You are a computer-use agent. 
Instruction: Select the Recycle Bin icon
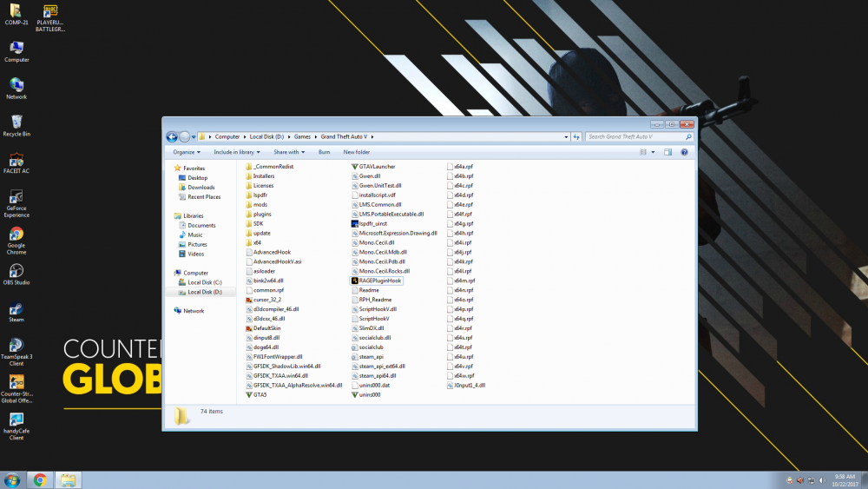click(16, 126)
